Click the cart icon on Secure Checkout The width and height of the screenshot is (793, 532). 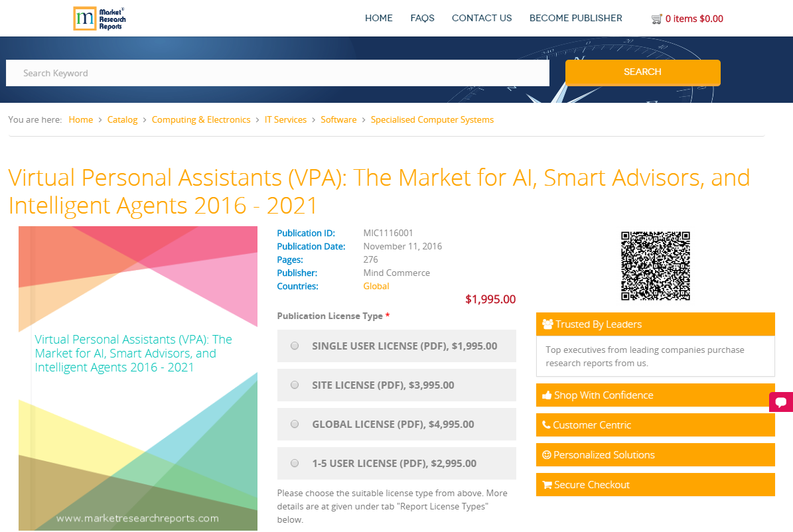point(547,484)
